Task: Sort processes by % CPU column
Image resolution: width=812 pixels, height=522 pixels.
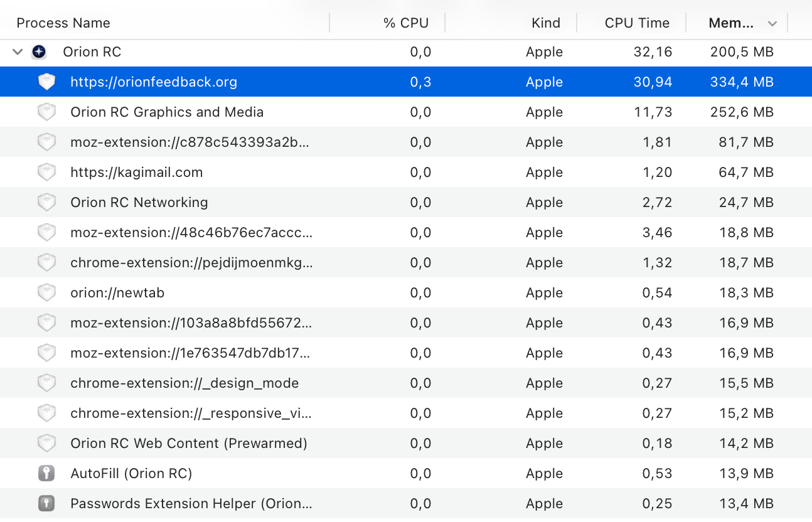Action: pos(405,23)
